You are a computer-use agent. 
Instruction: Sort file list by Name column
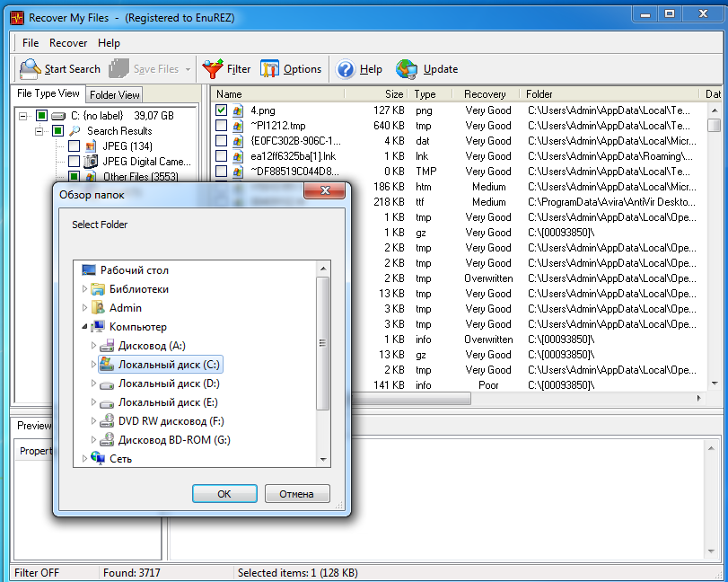click(277, 94)
